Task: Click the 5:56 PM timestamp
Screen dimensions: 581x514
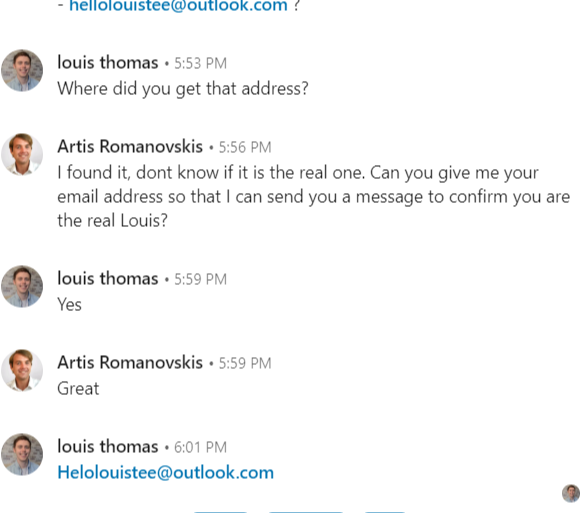Action: tap(245, 147)
